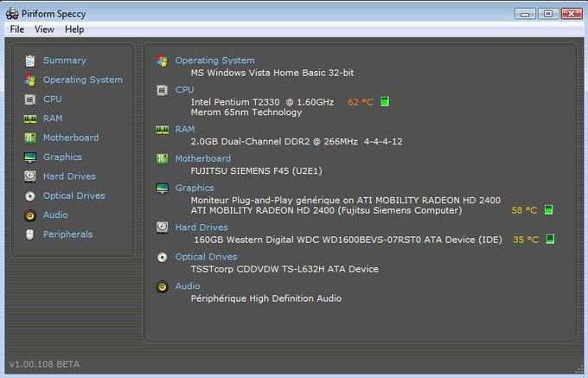
Task: Click the Hard Drives icon in summary panel
Action: [x=162, y=227]
